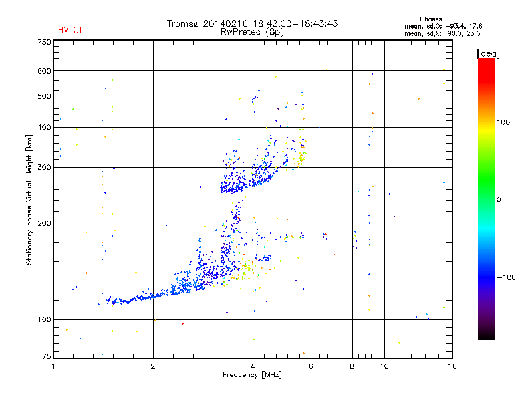Click y-axis tick label '300'
This screenshot has width=532, height=399.
(44, 168)
